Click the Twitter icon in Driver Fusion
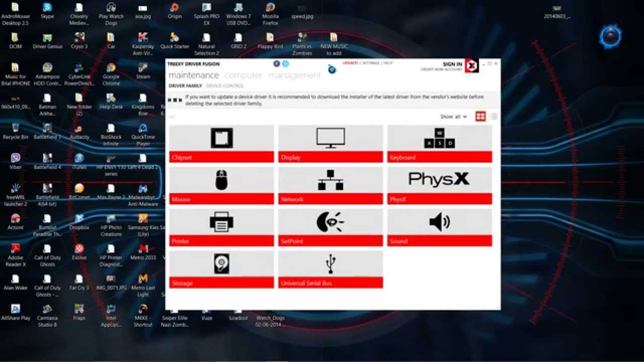644x362 pixels. click(x=285, y=64)
